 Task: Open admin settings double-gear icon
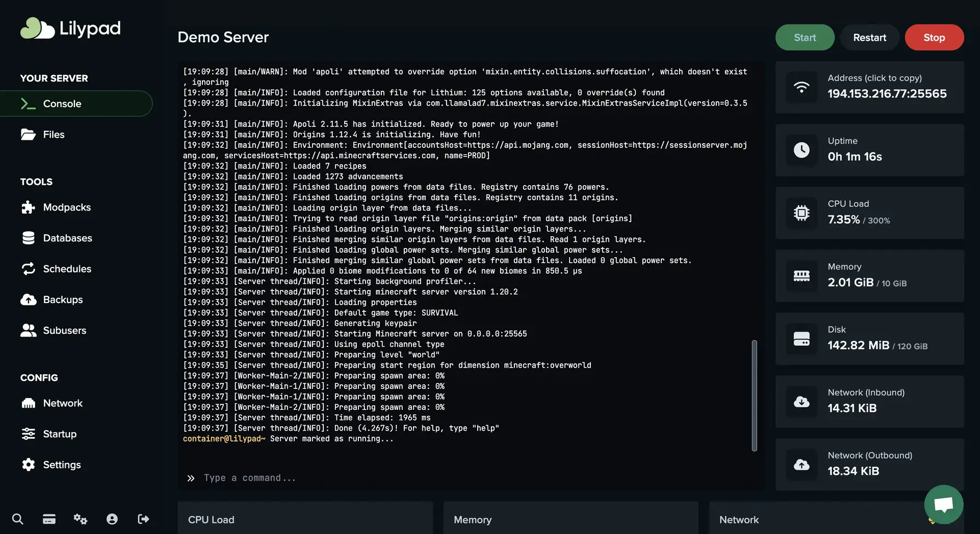(x=80, y=519)
